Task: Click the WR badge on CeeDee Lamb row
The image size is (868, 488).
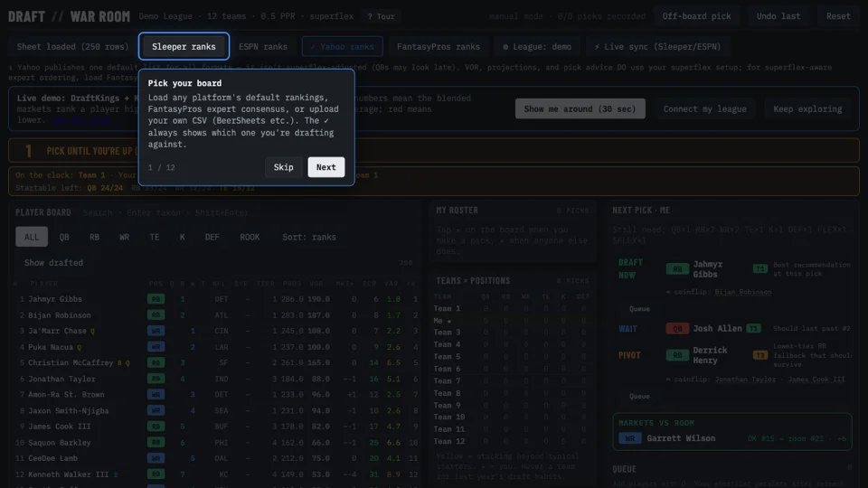Action: tap(156, 458)
